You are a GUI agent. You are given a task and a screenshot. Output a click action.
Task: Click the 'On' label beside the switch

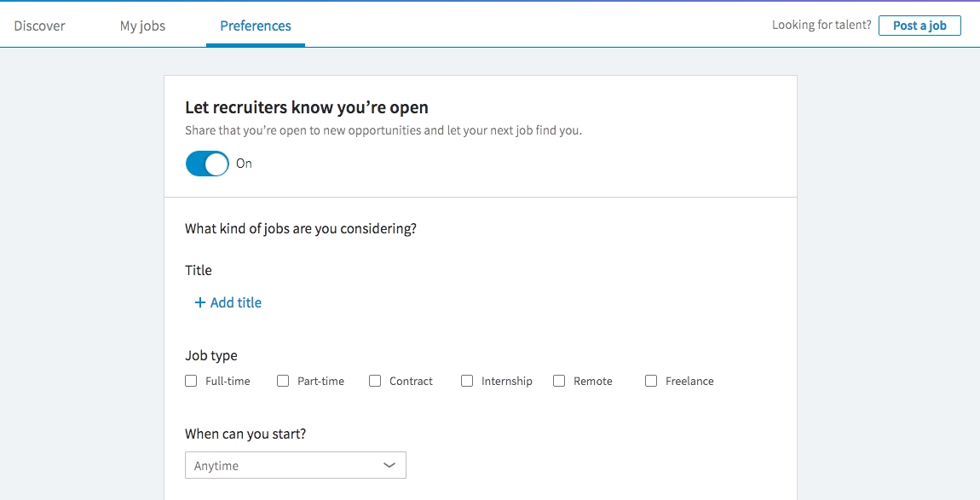tap(244, 164)
